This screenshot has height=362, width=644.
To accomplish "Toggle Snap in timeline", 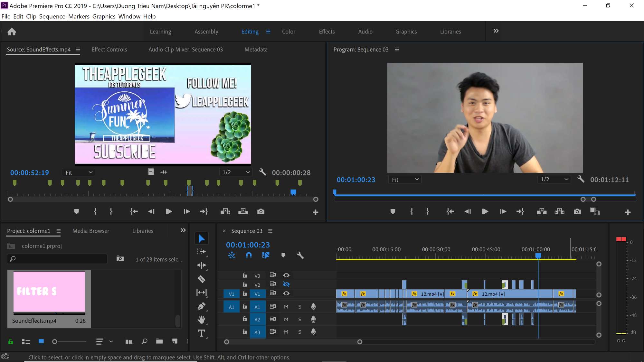I will pos(249,255).
